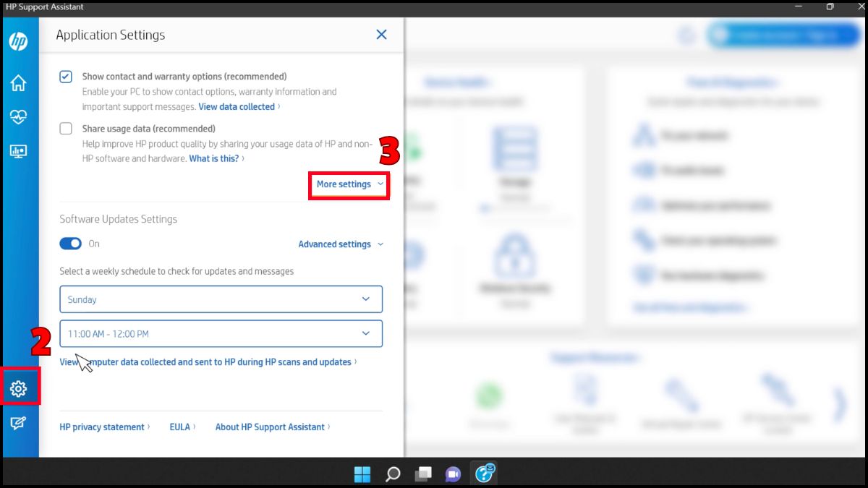Open View computer data collected link
The image size is (868, 488).
pyautogui.click(x=208, y=362)
